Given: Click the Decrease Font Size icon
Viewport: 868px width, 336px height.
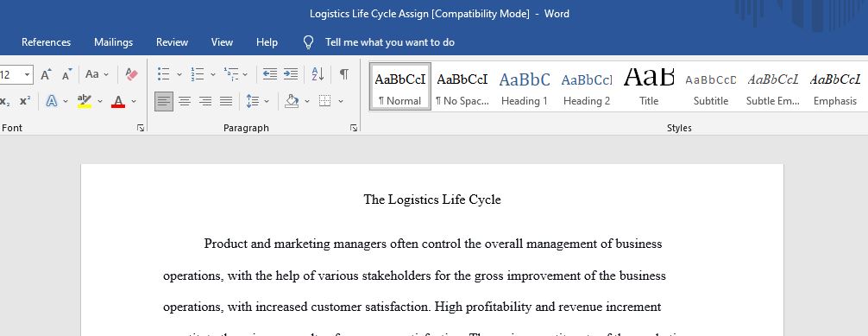Looking at the screenshot, I should click(66, 73).
